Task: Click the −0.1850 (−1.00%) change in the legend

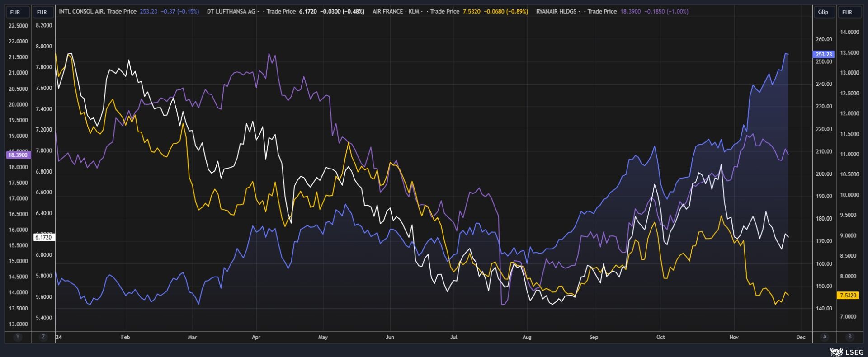Action: tap(666, 11)
